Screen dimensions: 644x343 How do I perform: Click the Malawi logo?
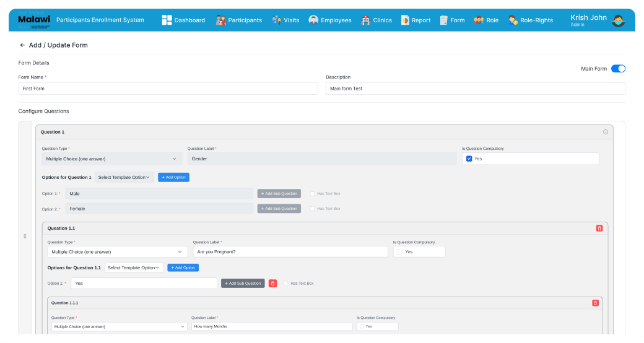34,20
